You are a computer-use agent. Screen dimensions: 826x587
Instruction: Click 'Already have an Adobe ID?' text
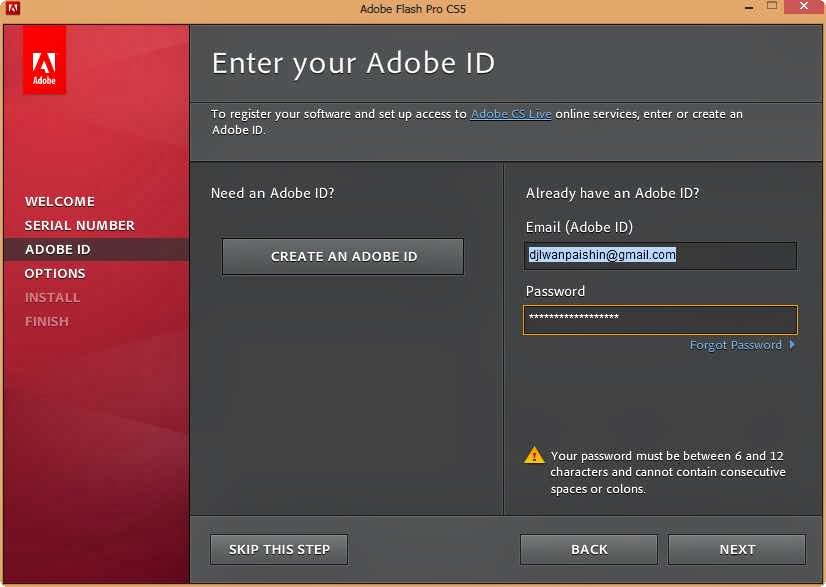pyautogui.click(x=613, y=193)
